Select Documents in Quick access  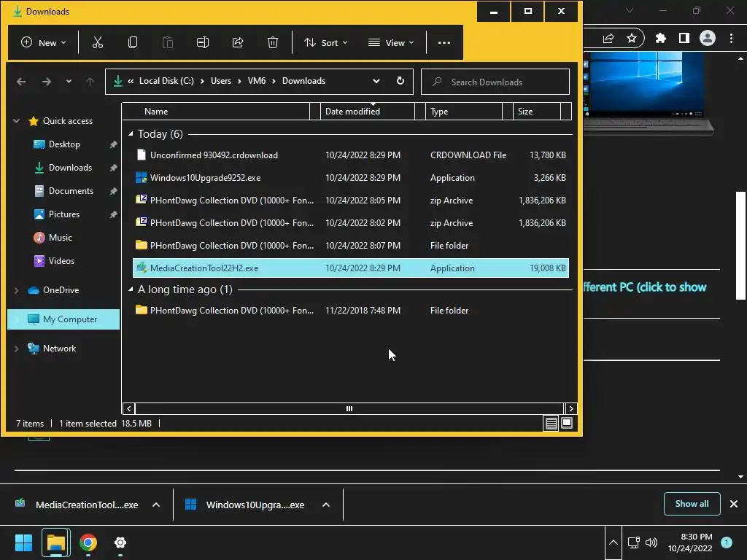(71, 191)
